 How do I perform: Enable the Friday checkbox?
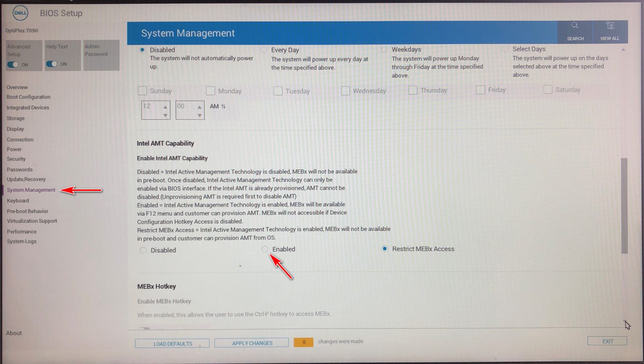pyautogui.click(x=480, y=89)
